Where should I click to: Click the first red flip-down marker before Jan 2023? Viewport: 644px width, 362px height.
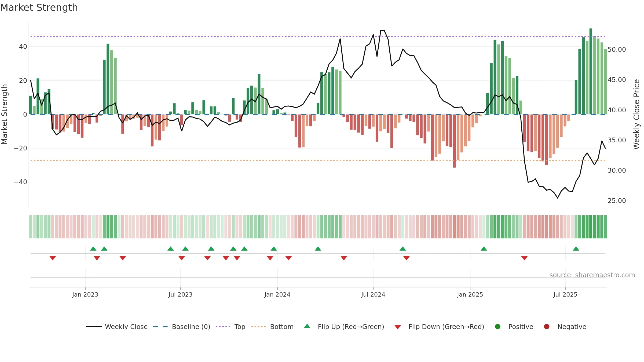53,258
